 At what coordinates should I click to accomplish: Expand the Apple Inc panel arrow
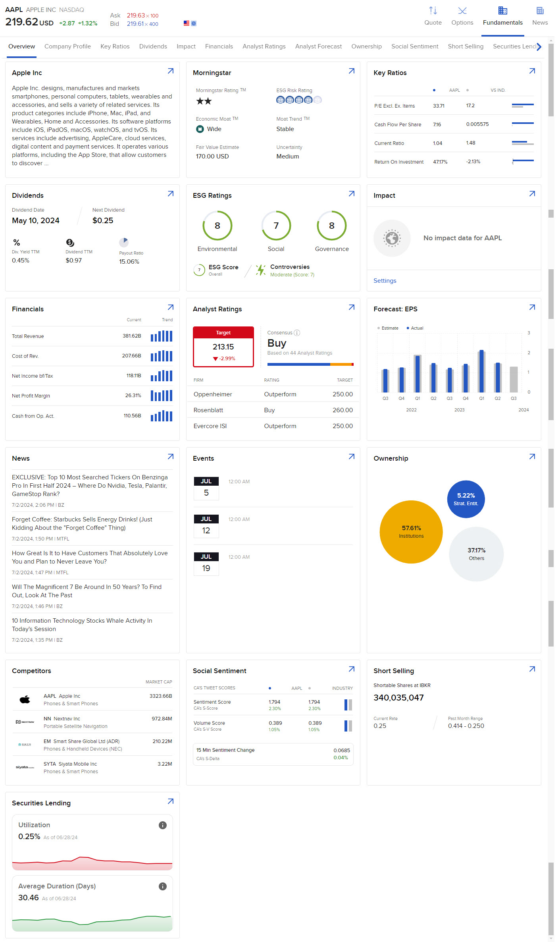click(171, 71)
